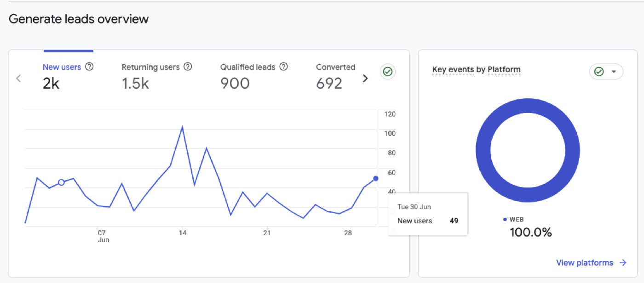Open the green check dropdown in Platform card

click(606, 72)
